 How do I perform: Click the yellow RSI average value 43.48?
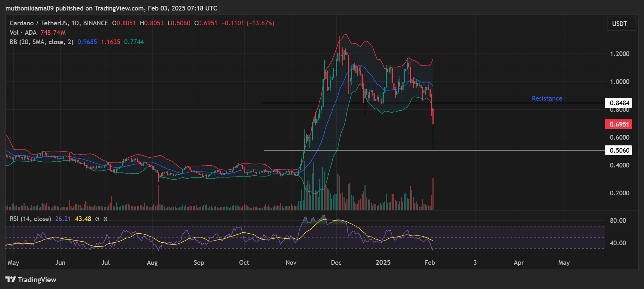83,219
